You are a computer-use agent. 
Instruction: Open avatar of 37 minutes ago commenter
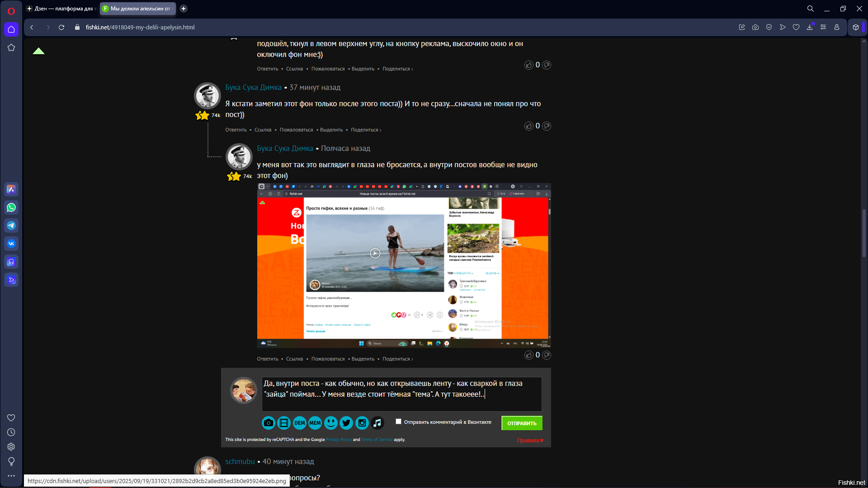click(208, 96)
